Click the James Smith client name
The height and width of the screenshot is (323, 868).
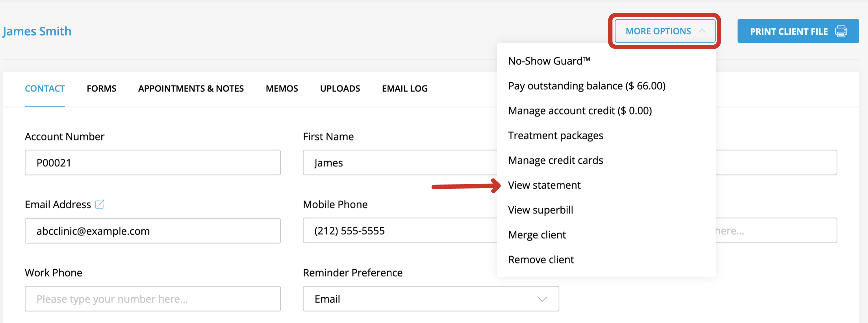(37, 31)
